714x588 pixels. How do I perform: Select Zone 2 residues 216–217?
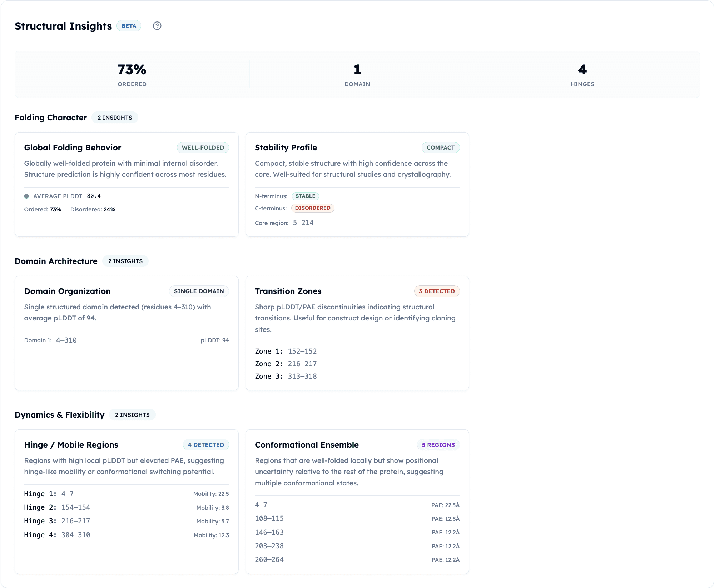tap(302, 364)
